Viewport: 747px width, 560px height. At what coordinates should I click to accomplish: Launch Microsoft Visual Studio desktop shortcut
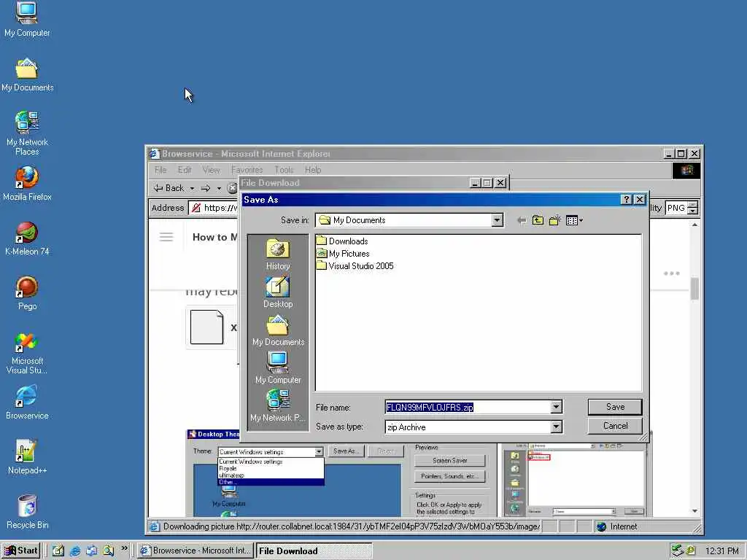coord(27,353)
